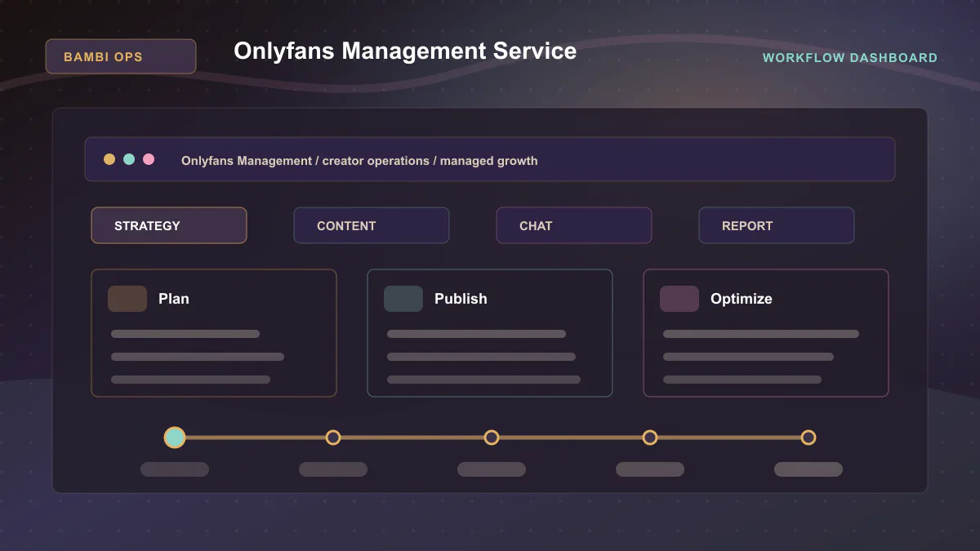Viewport: 980px width, 551px height.
Task: Click the pink window dot
Action: [x=149, y=159]
